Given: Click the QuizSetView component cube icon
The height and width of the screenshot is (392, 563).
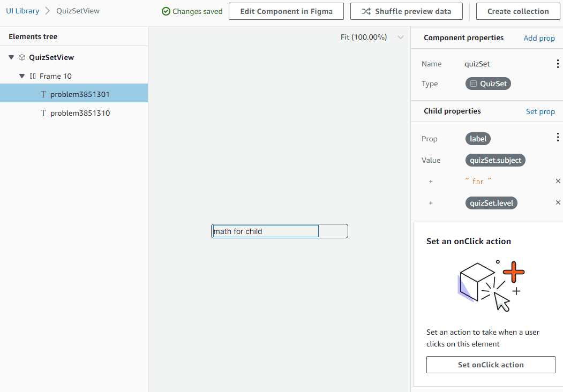Looking at the screenshot, I should coord(22,57).
